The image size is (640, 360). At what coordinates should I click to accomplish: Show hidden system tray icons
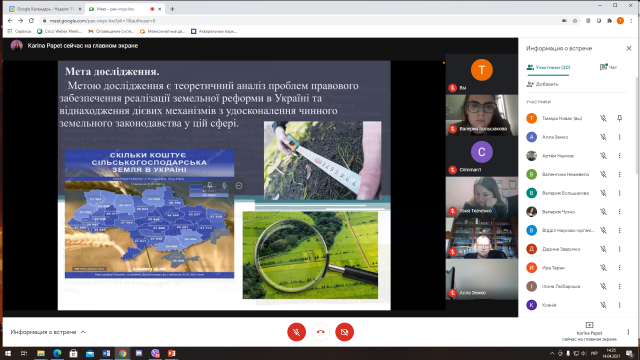point(552,353)
